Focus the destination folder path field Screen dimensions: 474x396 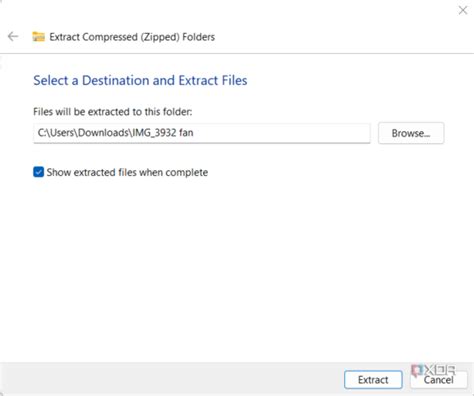click(202, 133)
